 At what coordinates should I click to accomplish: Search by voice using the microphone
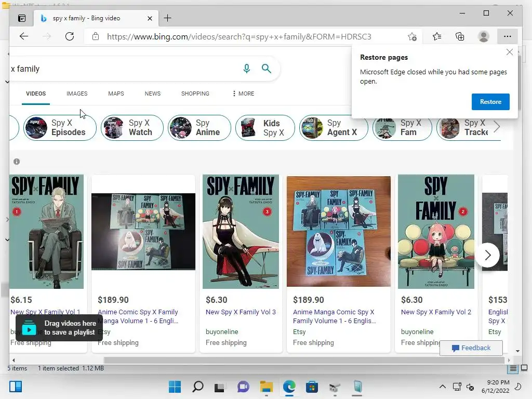pyautogui.click(x=247, y=69)
